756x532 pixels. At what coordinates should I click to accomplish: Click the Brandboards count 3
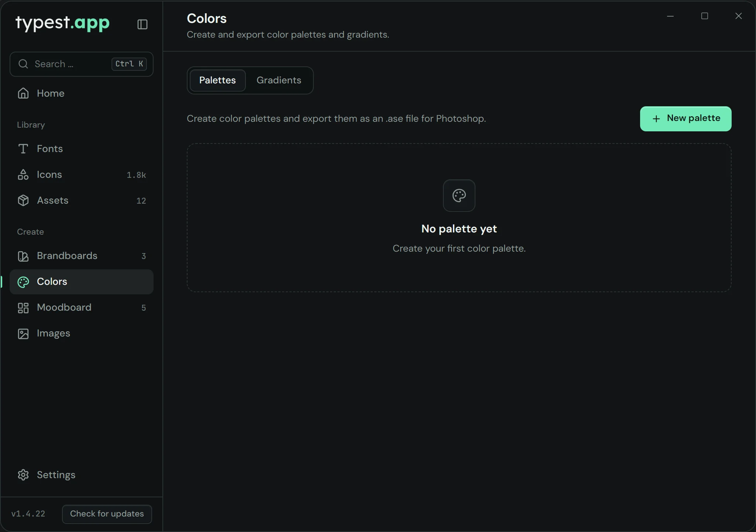[x=144, y=256]
